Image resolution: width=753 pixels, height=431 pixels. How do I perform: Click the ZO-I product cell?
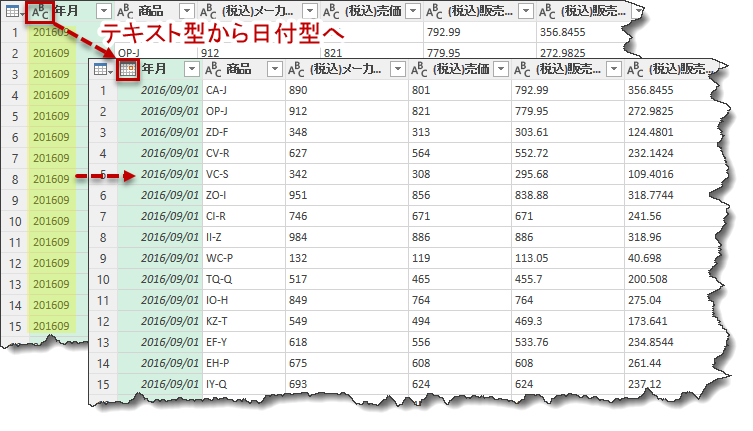pos(244,196)
